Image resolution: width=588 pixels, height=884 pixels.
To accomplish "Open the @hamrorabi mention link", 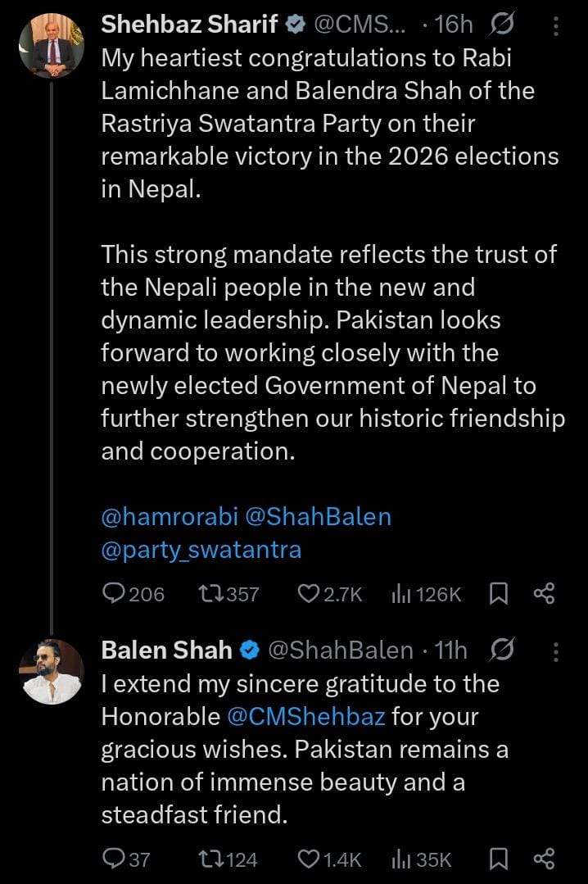I will click(170, 517).
